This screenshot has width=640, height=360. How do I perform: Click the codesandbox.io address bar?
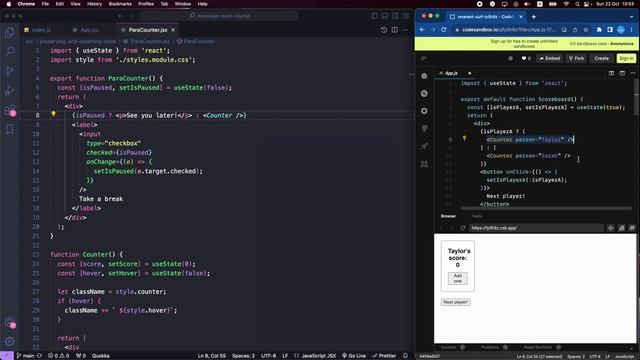509,29
